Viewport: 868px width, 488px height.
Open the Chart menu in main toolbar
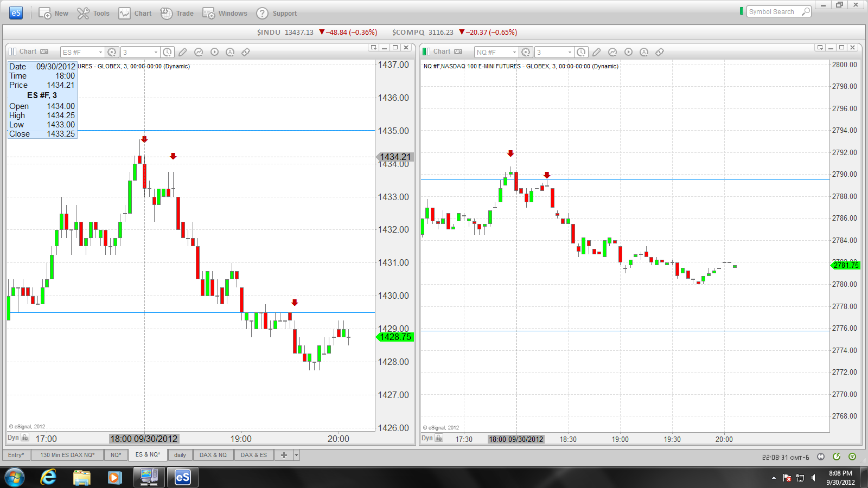click(135, 14)
